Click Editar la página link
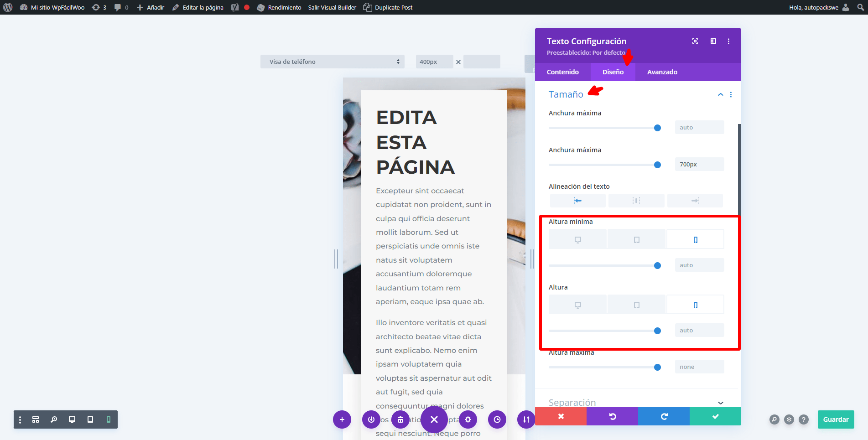Screen dimensions: 868x440 [x=198, y=7]
